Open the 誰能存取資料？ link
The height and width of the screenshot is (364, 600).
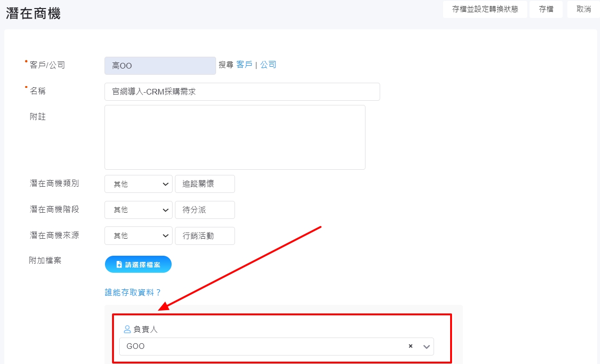133,292
